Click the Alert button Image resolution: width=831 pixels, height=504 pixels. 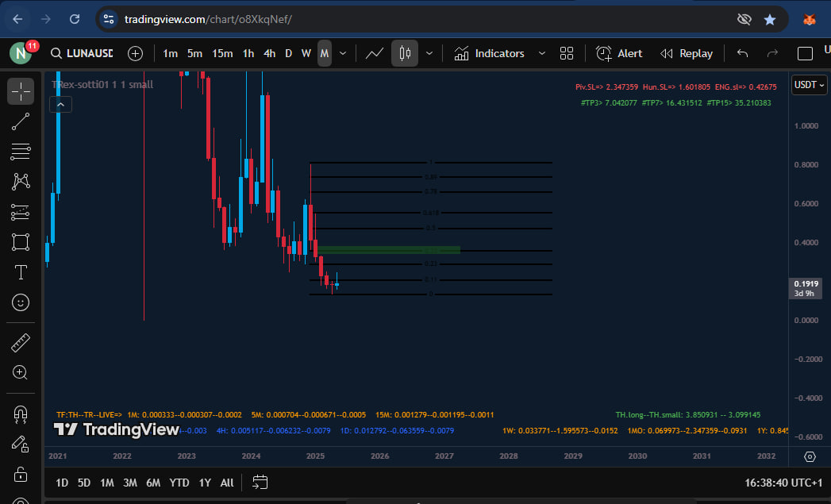click(619, 53)
